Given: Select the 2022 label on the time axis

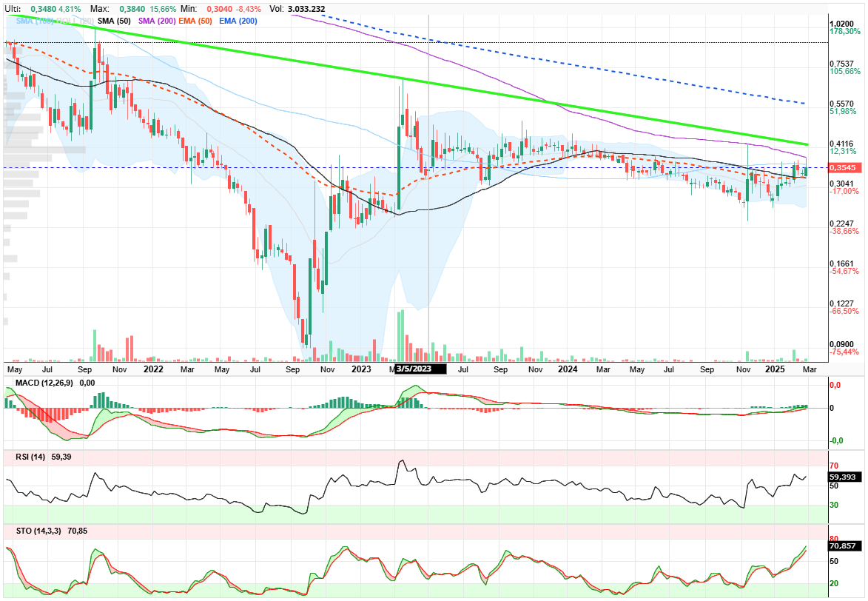Looking at the screenshot, I should 153,369.
